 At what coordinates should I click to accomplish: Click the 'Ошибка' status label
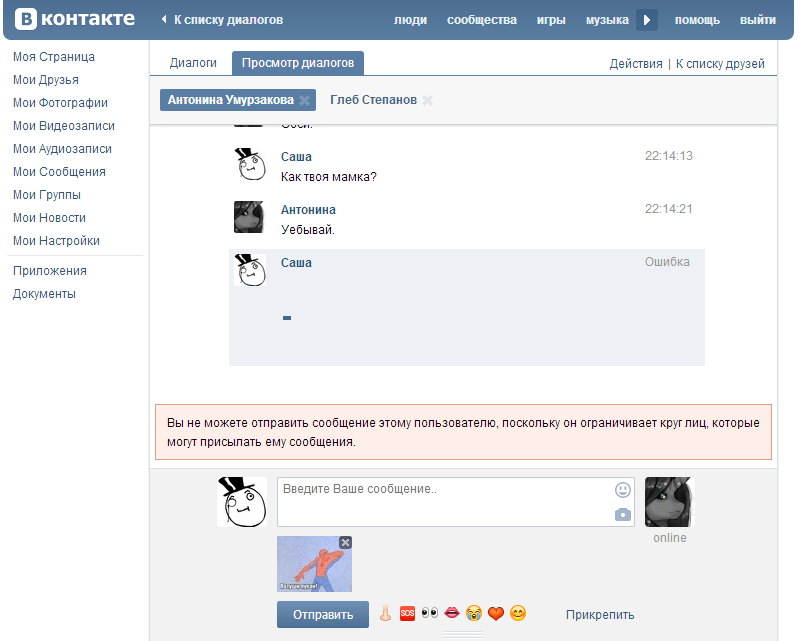coord(667,262)
